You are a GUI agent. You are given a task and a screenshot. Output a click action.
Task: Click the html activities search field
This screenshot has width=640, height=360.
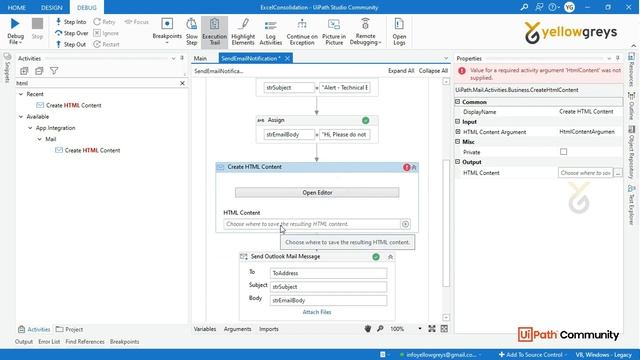(x=97, y=83)
